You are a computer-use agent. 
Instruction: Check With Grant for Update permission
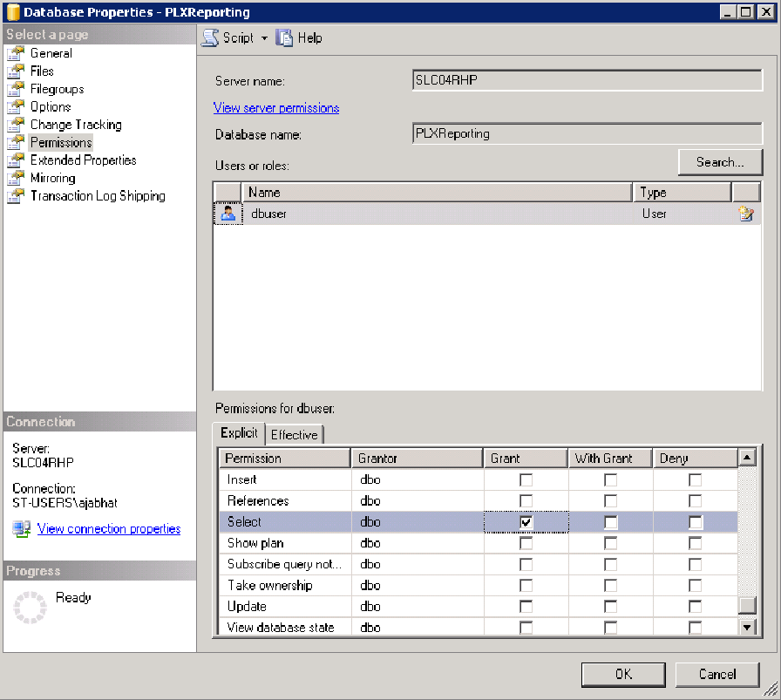[611, 607]
